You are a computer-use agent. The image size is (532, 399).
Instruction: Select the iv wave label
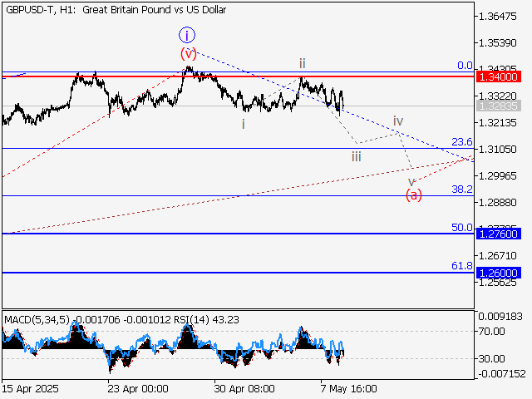(398, 121)
